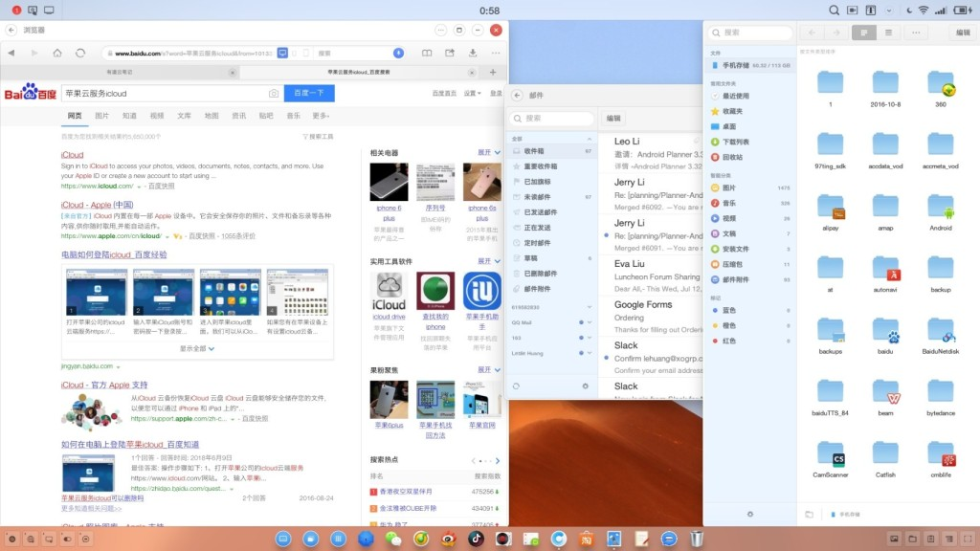The width and height of the screenshot is (980, 551).
Task: Open the Android folder
Action: [940, 212]
